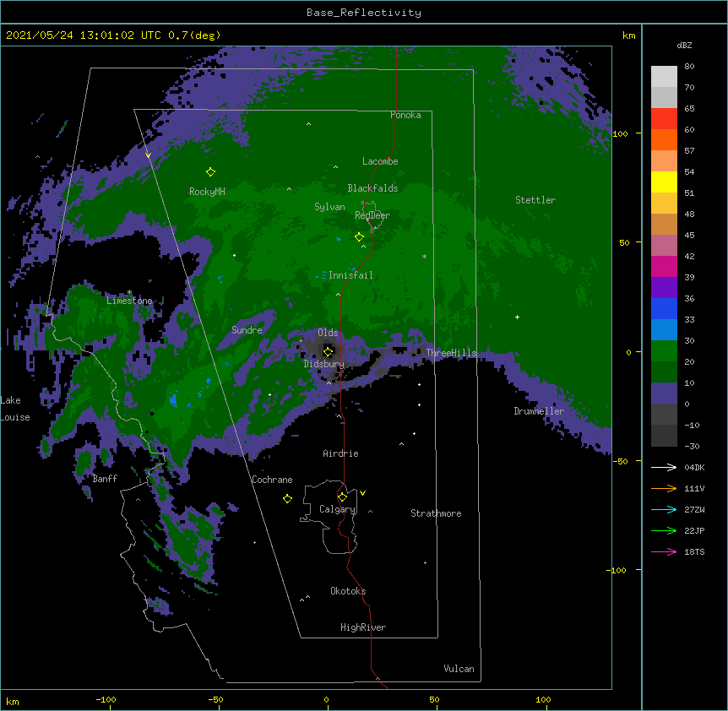This screenshot has width=728, height=711.
Task: Click the Olds town label
Action: tap(328, 333)
